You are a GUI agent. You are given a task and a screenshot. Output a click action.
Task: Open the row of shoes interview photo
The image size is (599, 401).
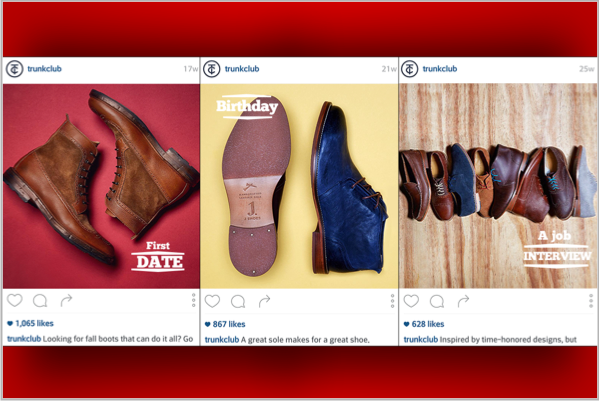498,186
